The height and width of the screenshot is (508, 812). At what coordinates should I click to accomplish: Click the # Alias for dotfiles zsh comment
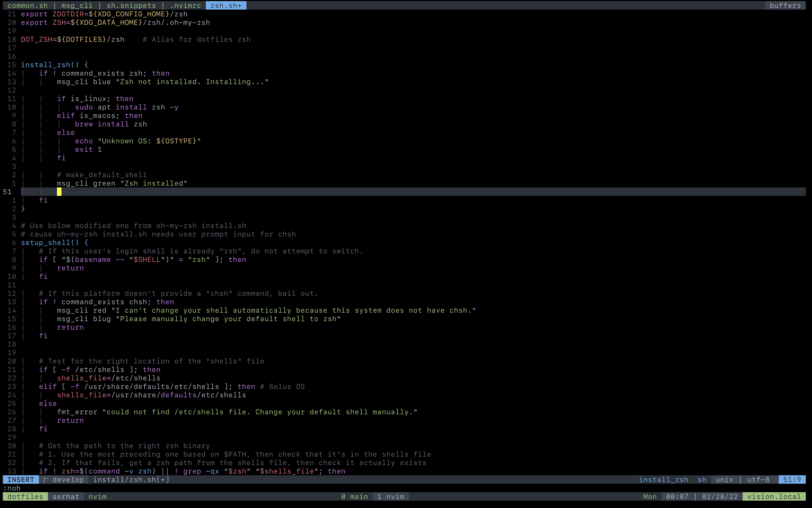197,39
